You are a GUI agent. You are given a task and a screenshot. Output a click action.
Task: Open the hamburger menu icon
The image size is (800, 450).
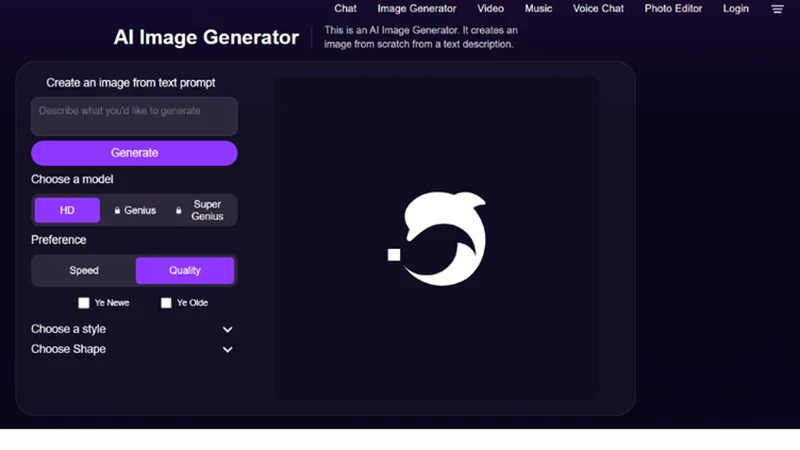777,9
